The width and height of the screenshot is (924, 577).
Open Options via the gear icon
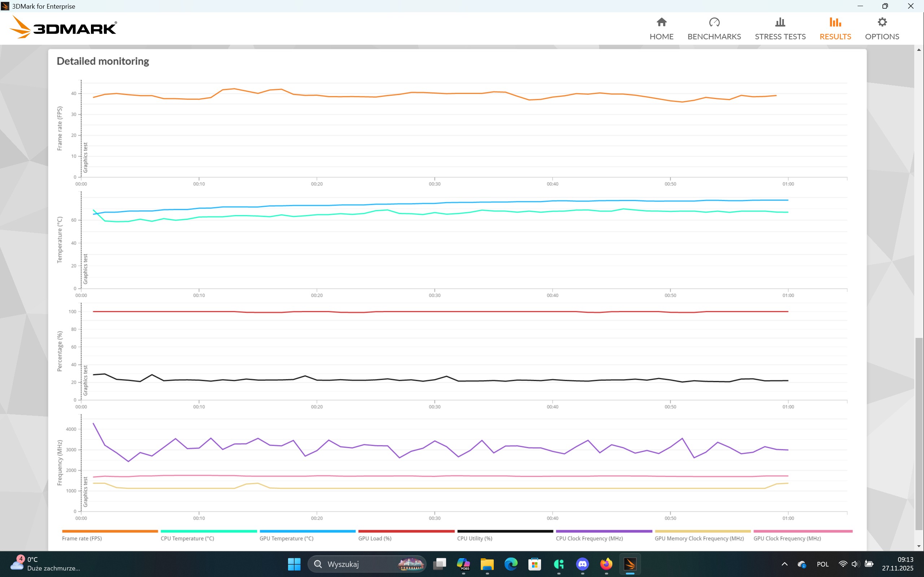pyautogui.click(x=882, y=22)
